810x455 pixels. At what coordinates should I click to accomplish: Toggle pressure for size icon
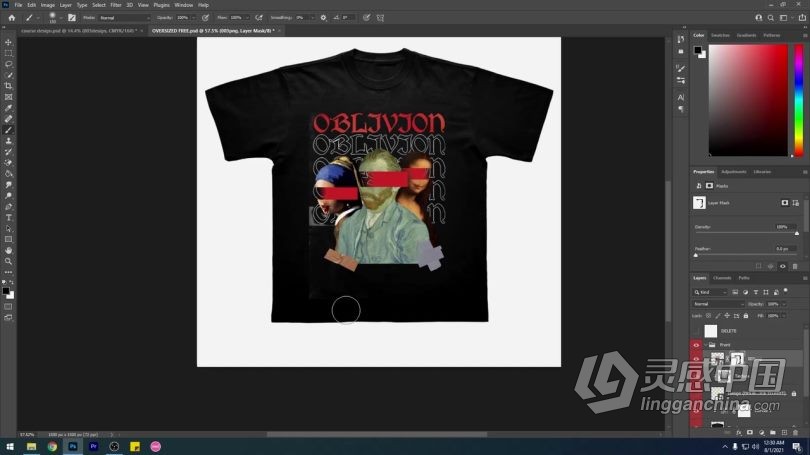366,18
